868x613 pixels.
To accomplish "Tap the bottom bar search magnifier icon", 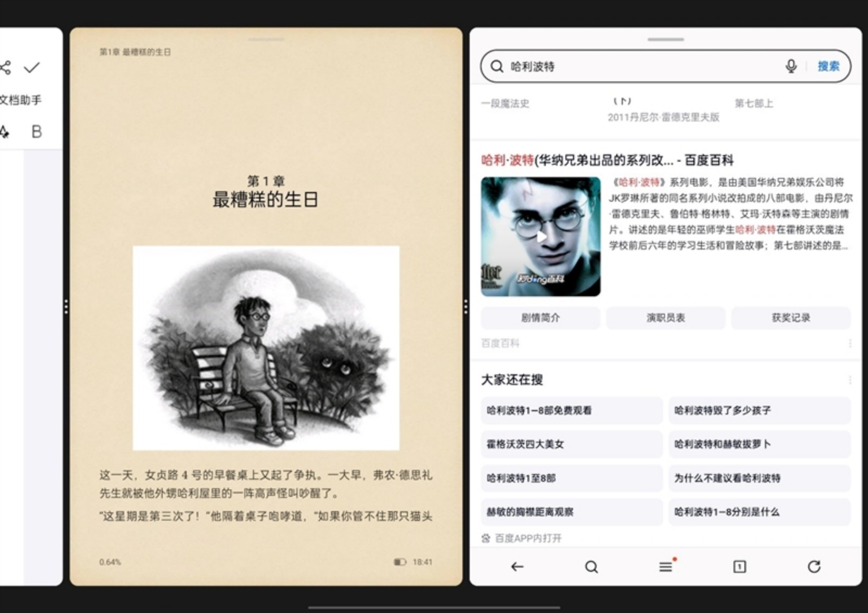I will pos(591,567).
